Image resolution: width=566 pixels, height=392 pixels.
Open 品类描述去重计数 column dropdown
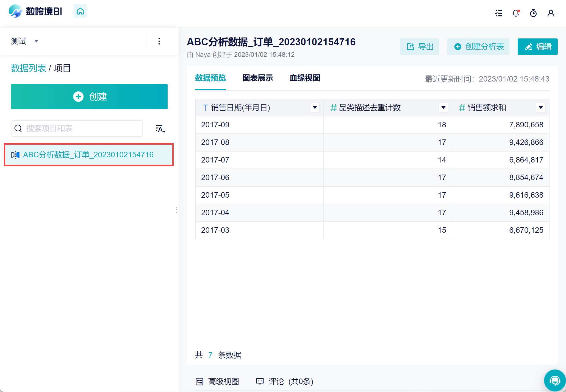(x=443, y=108)
